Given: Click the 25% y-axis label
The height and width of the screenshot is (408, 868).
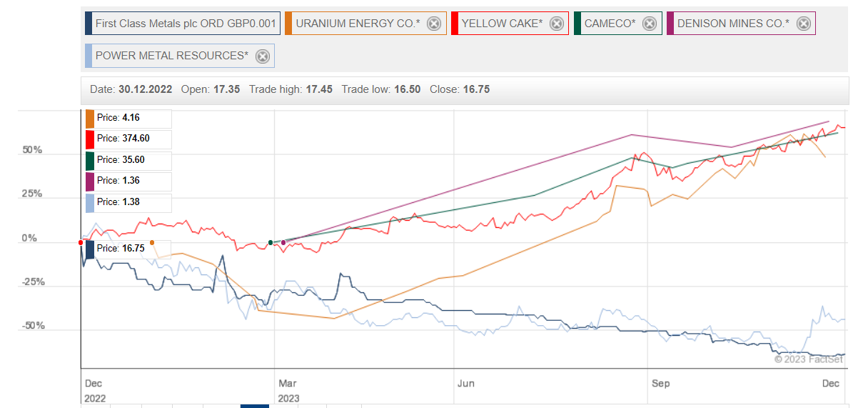Looking at the screenshot, I should [32, 194].
